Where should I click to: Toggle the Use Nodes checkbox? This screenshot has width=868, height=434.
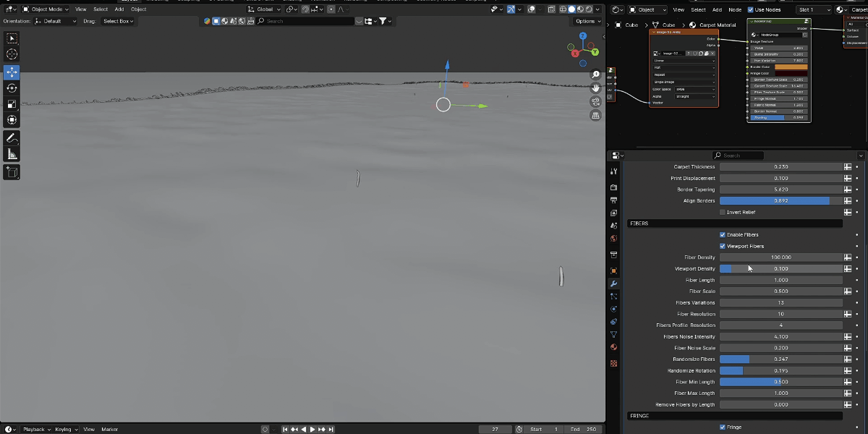(751, 9)
